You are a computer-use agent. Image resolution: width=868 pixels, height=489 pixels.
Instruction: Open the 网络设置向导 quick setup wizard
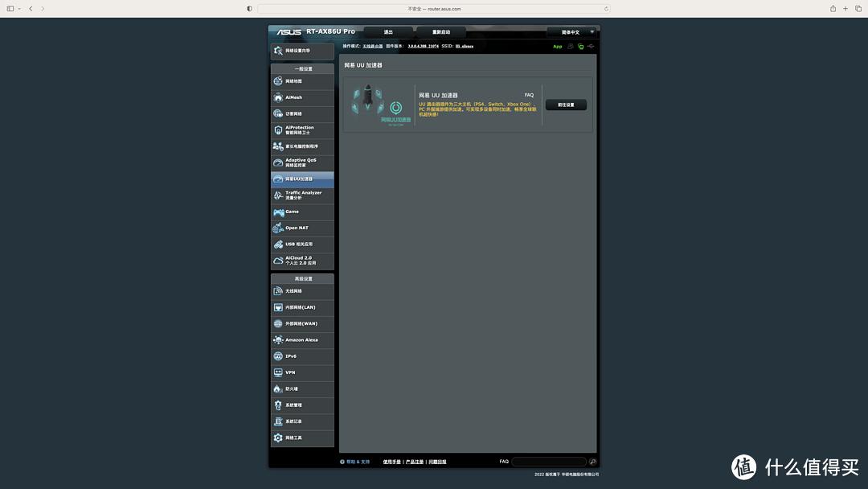(x=302, y=51)
